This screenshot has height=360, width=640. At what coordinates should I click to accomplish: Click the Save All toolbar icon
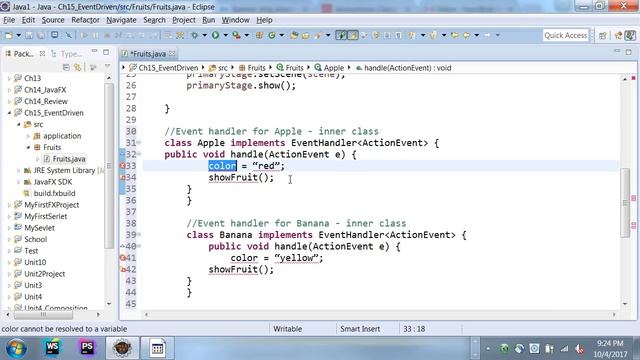pos(41,36)
